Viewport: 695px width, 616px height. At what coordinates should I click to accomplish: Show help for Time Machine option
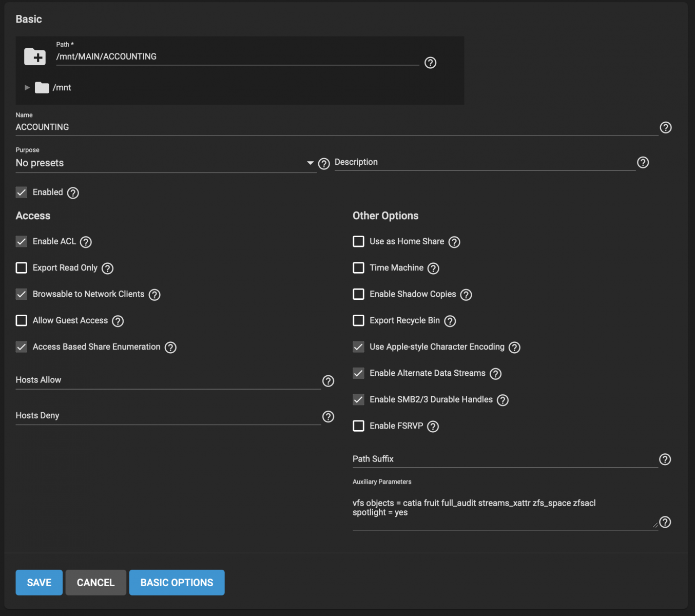(433, 268)
